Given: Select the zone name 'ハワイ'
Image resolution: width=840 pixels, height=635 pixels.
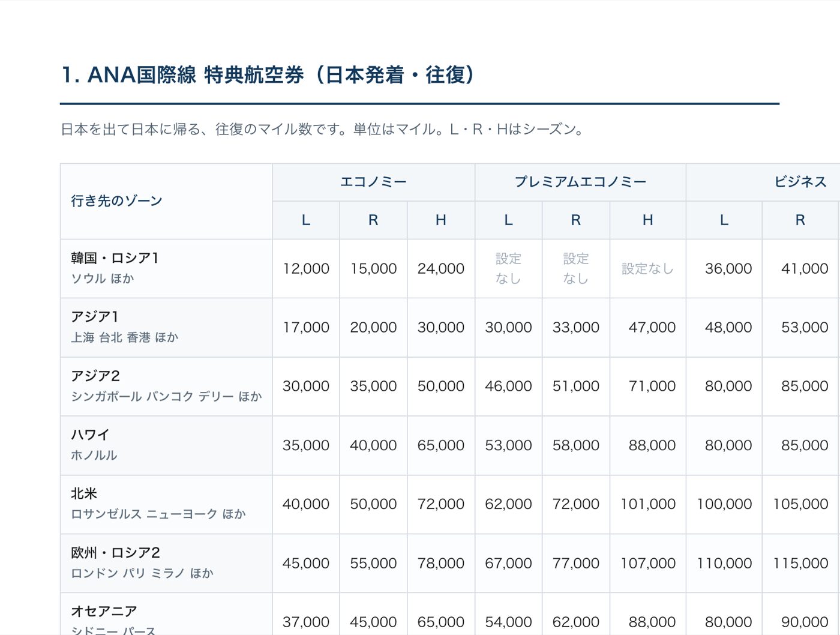Looking at the screenshot, I should [x=90, y=435].
